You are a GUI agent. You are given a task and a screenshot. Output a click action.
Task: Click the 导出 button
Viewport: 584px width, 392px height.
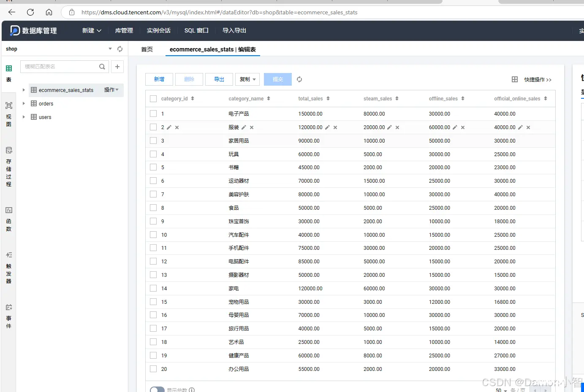coord(219,79)
